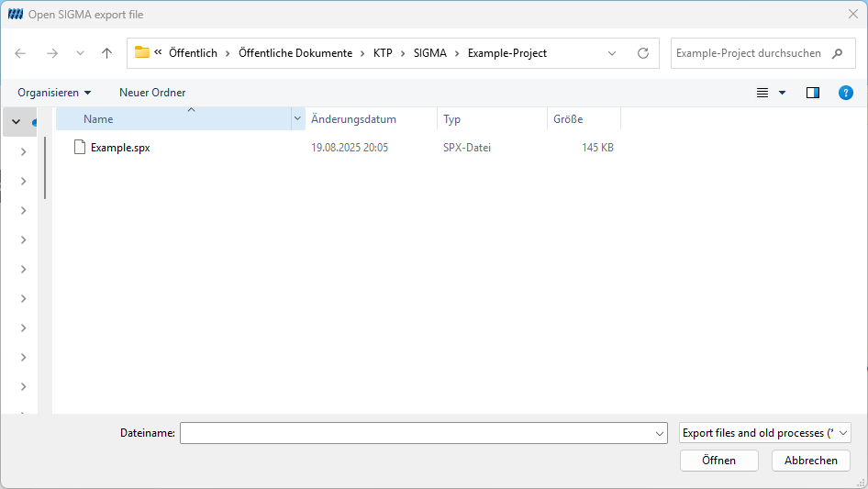Expand the address bar path history

tap(612, 53)
